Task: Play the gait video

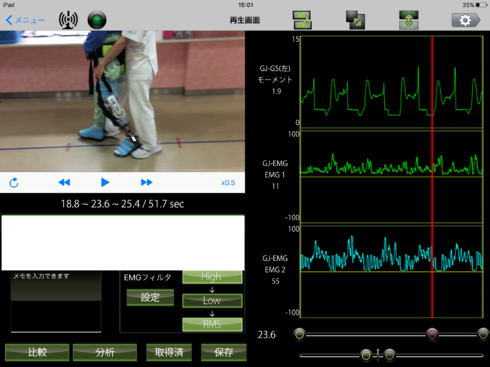Action: coord(105,182)
